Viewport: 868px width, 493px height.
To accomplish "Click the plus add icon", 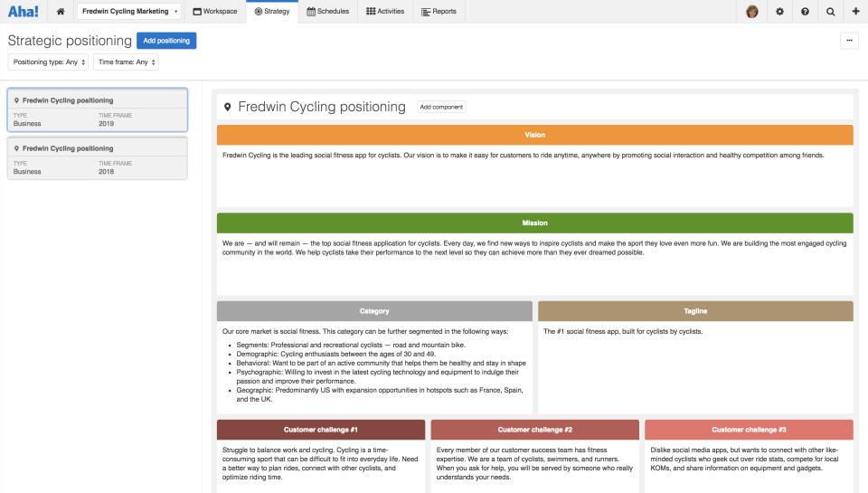I will [855, 12].
